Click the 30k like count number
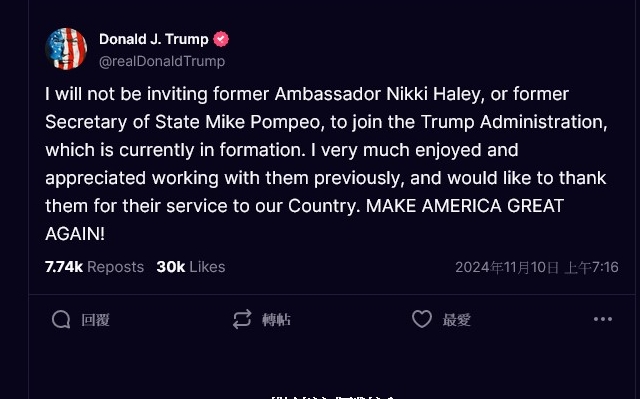This screenshot has width=640, height=399. point(171,267)
